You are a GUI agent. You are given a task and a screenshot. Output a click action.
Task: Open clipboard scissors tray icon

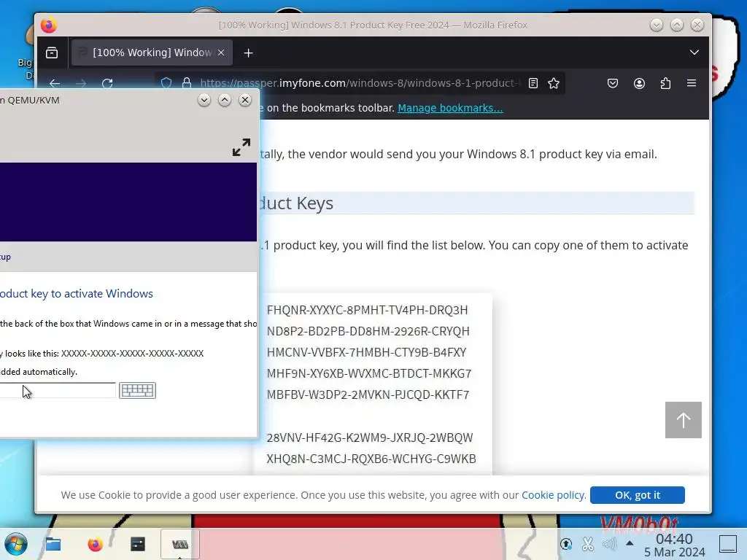click(588, 543)
